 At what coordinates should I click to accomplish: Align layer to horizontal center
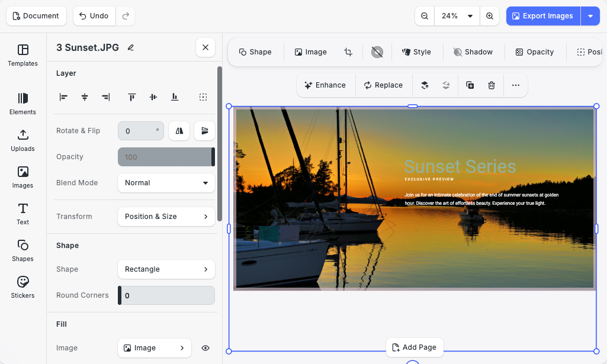tap(85, 97)
